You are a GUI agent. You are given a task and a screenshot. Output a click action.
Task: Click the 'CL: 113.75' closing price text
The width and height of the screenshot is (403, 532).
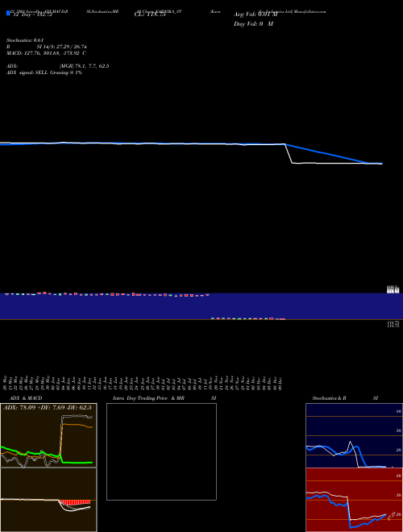click(x=150, y=15)
